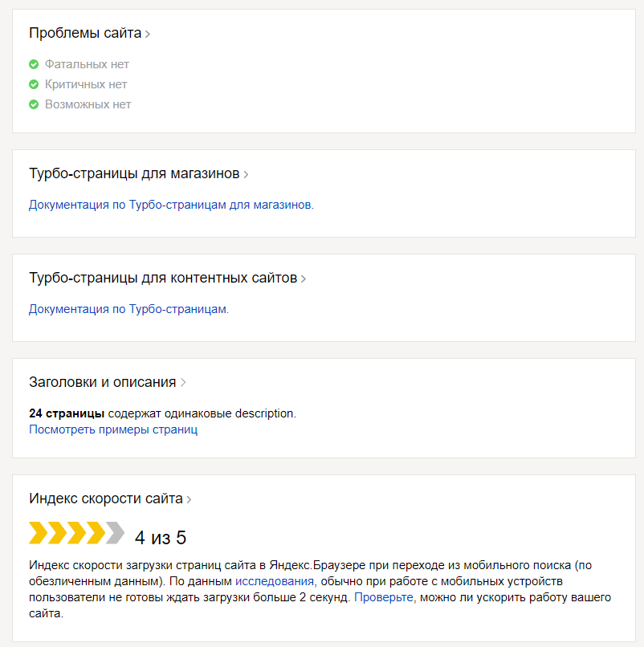Click the 4 из 5 speed score
Screen dimensions: 644x647
pyautogui.click(x=161, y=537)
